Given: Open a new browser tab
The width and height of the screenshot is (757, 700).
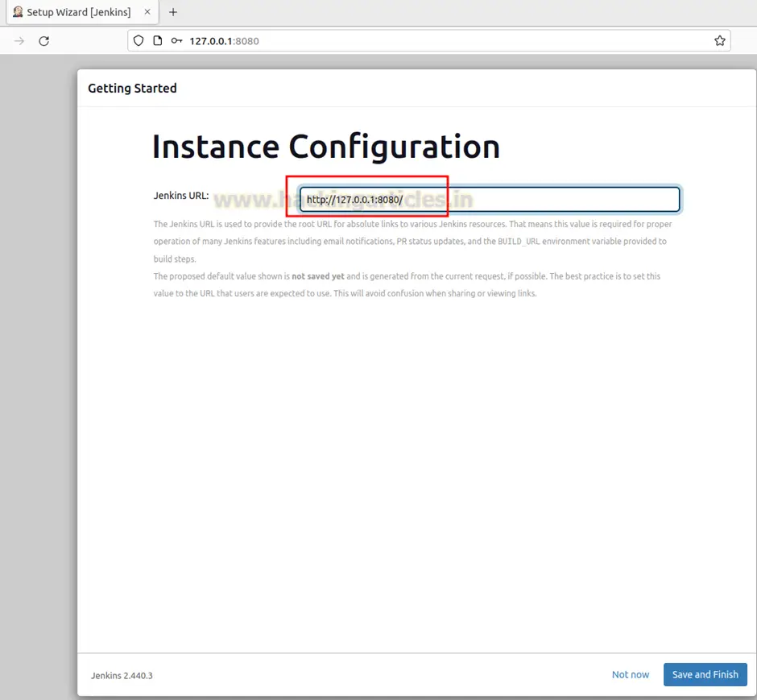Looking at the screenshot, I should pyautogui.click(x=173, y=12).
